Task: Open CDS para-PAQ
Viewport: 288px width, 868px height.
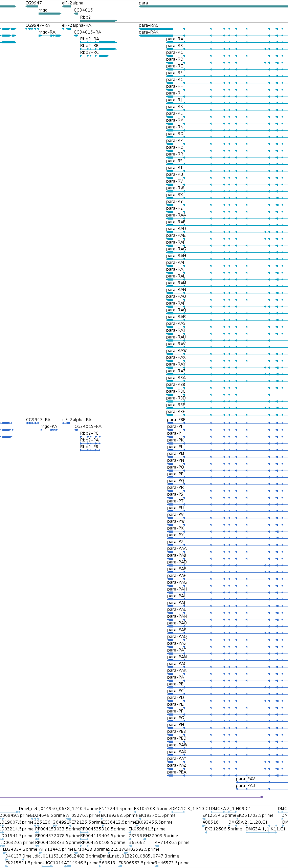Action: coord(177,637)
